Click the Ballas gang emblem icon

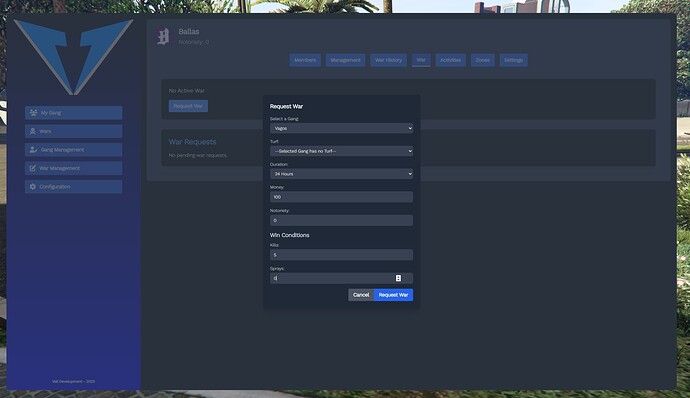pyautogui.click(x=163, y=37)
